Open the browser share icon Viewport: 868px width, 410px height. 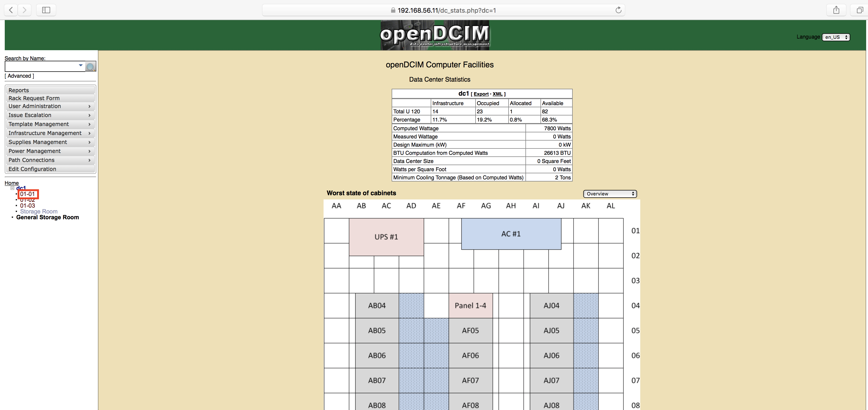coord(836,10)
